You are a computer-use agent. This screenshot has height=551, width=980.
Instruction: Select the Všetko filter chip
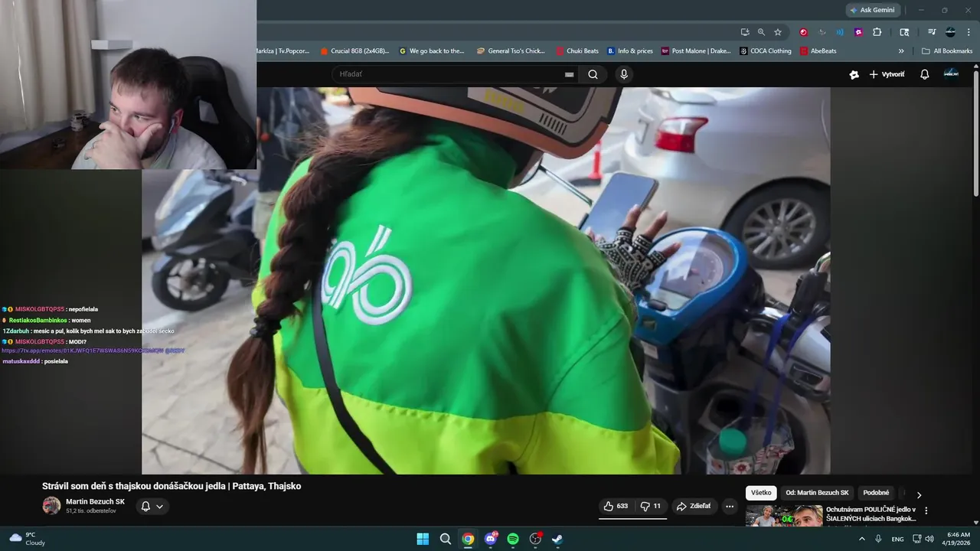click(761, 493)
